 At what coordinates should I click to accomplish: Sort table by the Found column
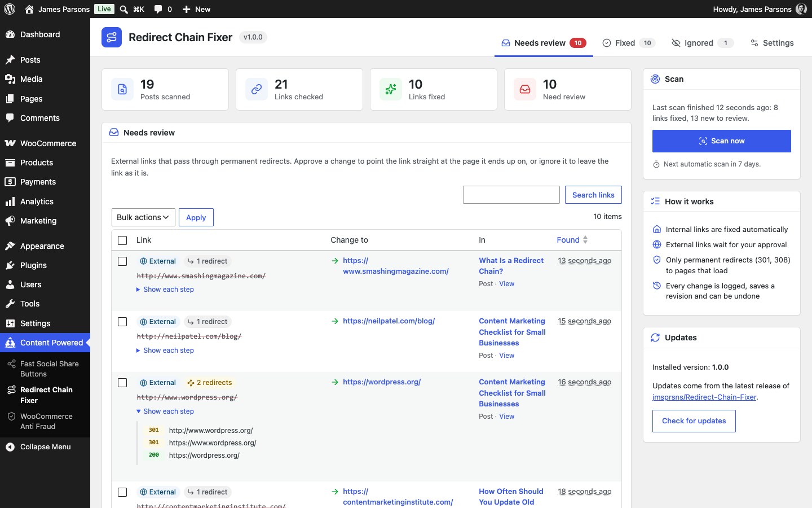click(x=572, y=240)
